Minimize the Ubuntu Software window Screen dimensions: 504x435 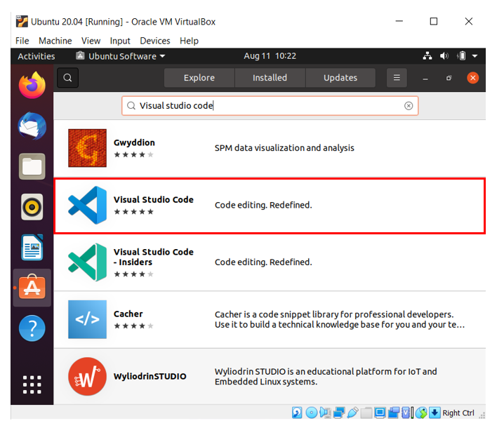(x=425, y=78)
